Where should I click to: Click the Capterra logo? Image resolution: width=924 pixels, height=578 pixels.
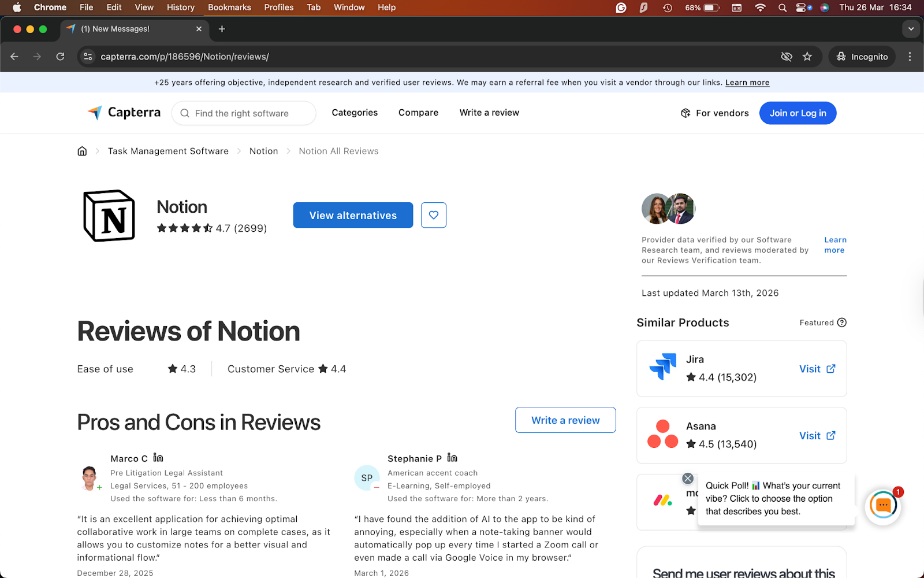124,113
